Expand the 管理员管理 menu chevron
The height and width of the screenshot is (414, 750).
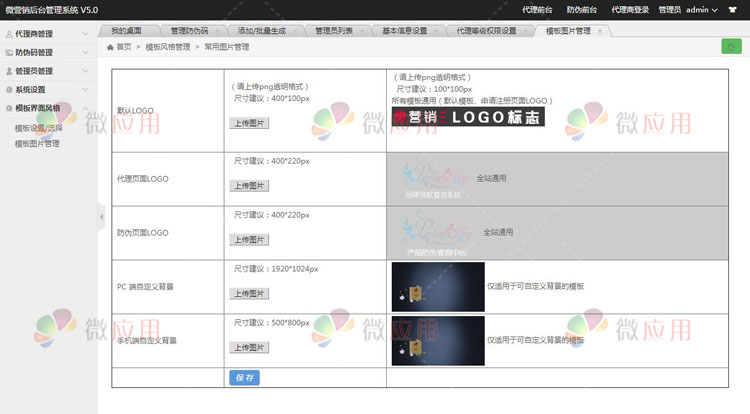[86, 71]
